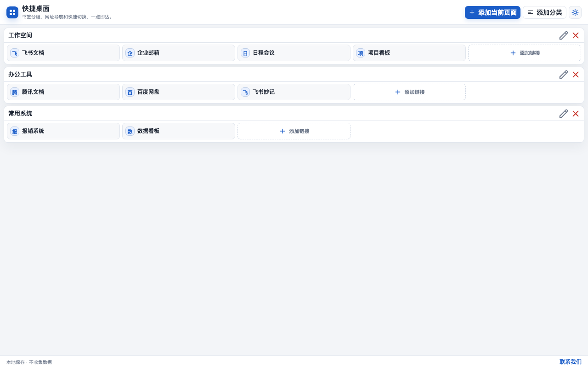Click 添加当前页面 button
The height and width of the screenshot is (368, 588).
492,12
